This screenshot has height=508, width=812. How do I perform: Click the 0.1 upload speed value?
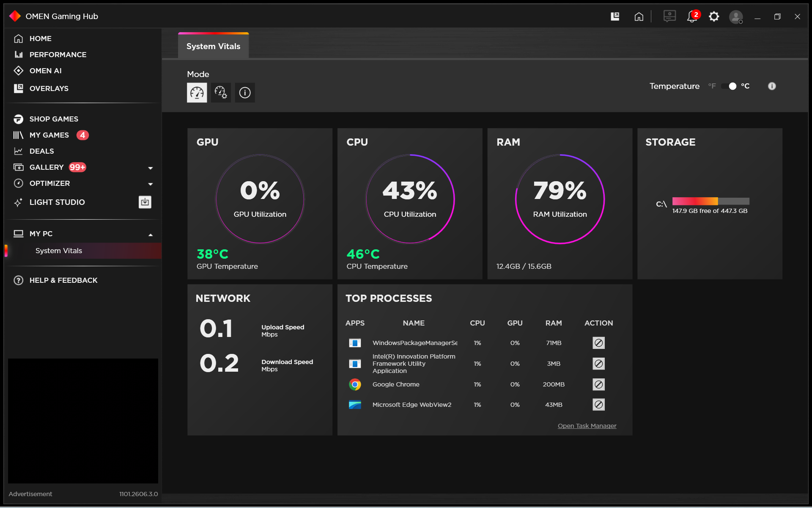coord(216,329)
